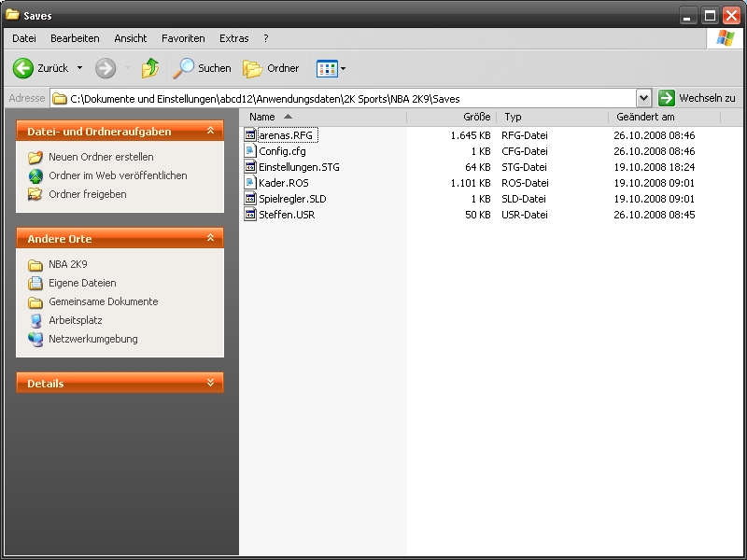Click the address bar folder icon

pyautogui.click(x=60, y=99)
